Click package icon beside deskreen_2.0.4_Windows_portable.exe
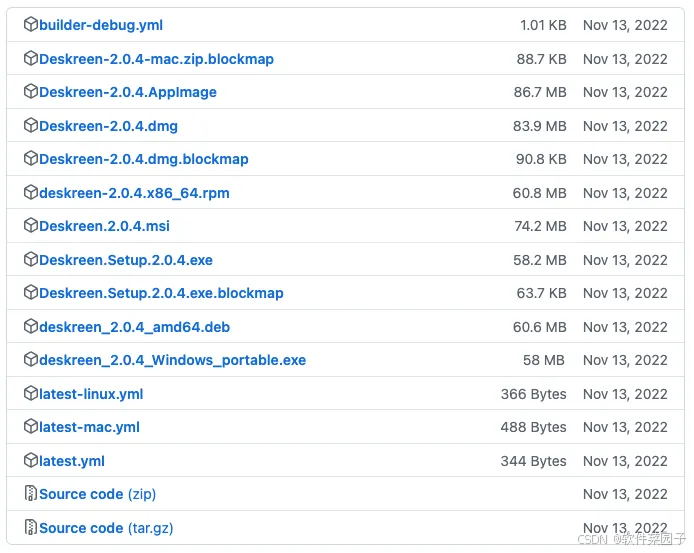 [x=31, y=359]
